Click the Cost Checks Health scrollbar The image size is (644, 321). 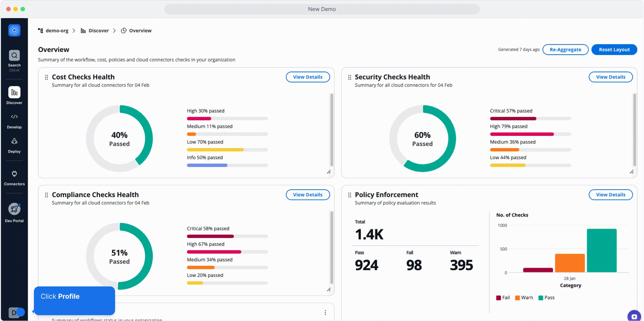tap(331, 130)
